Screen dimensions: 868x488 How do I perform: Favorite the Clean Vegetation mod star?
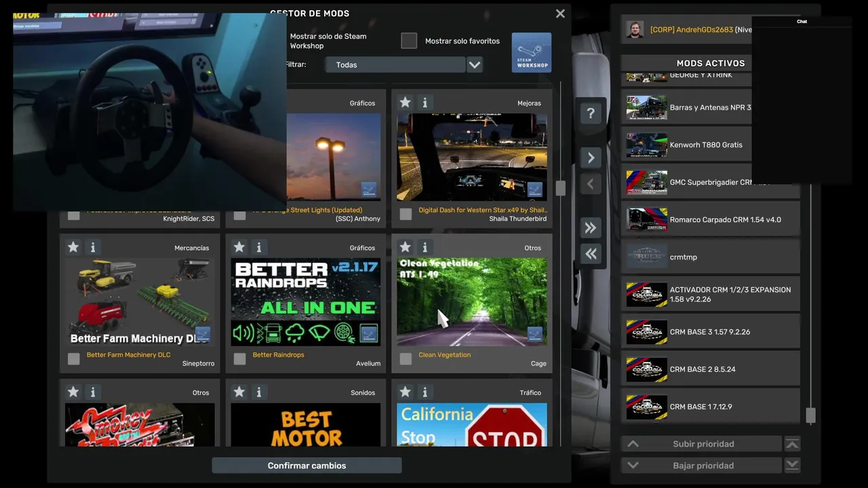405,247
